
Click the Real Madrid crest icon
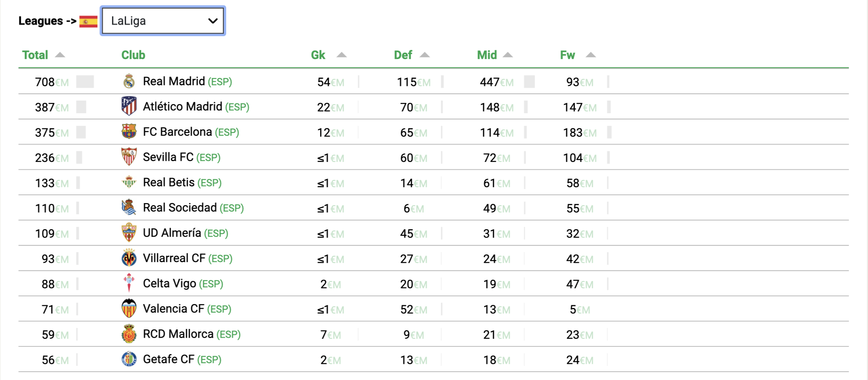pos(129,81)
